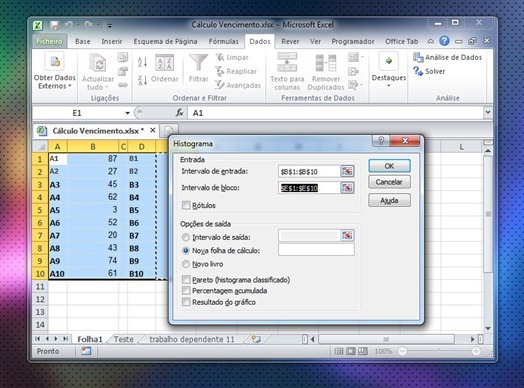Click the Excel Help question mark icon

[444, 41]
